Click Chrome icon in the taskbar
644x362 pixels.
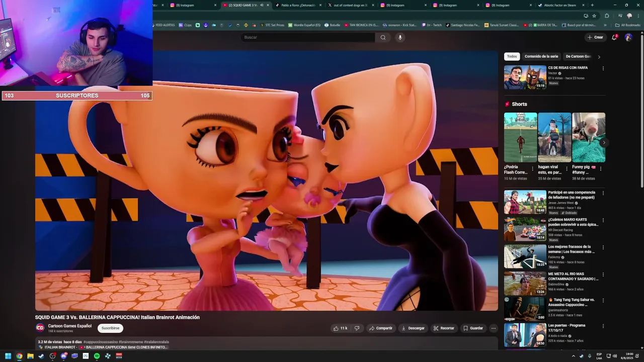point(19,356)
